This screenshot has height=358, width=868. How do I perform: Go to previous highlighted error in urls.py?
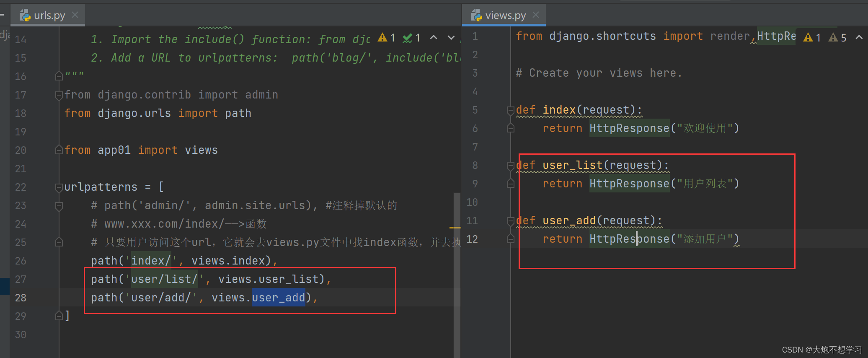tap(434, 38)
